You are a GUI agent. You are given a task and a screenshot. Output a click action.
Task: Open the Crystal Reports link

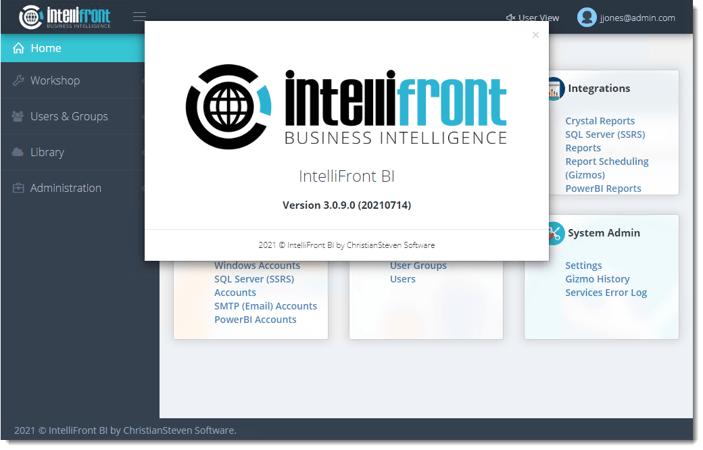pyautogui.click(x=600, y=121)
